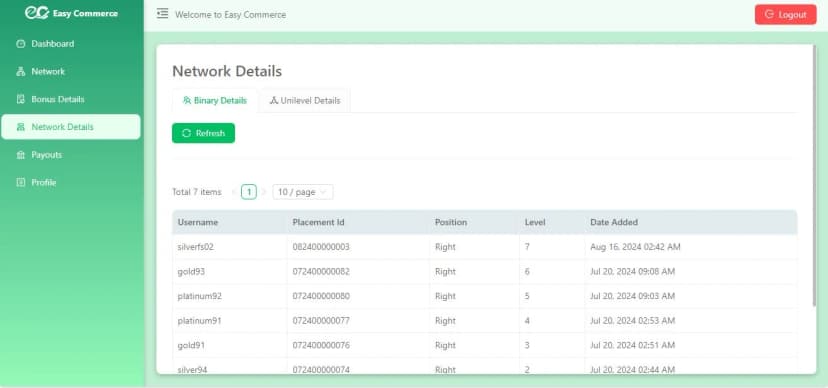Viewport: 828px width, 388px height.
Task: Go to next page arrow
Action: [264, 192]
